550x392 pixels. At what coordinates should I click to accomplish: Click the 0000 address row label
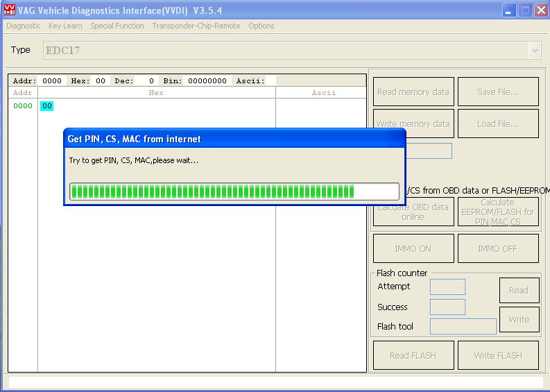[23, 106]
